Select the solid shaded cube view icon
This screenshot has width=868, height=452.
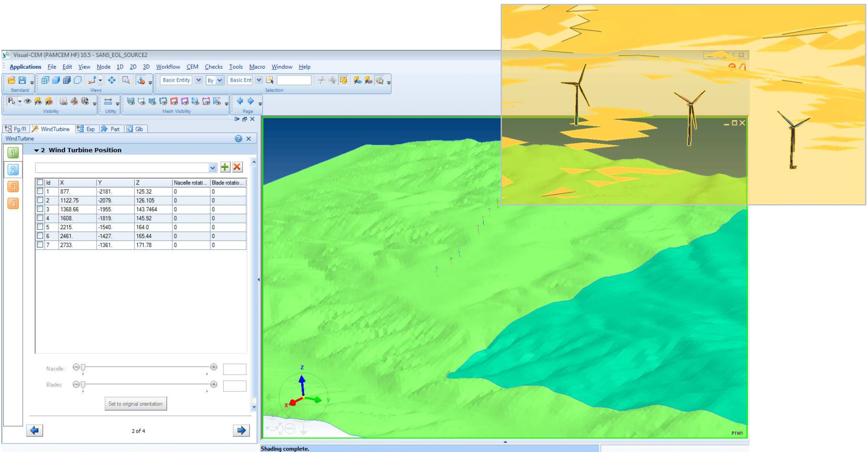(56, 80)
